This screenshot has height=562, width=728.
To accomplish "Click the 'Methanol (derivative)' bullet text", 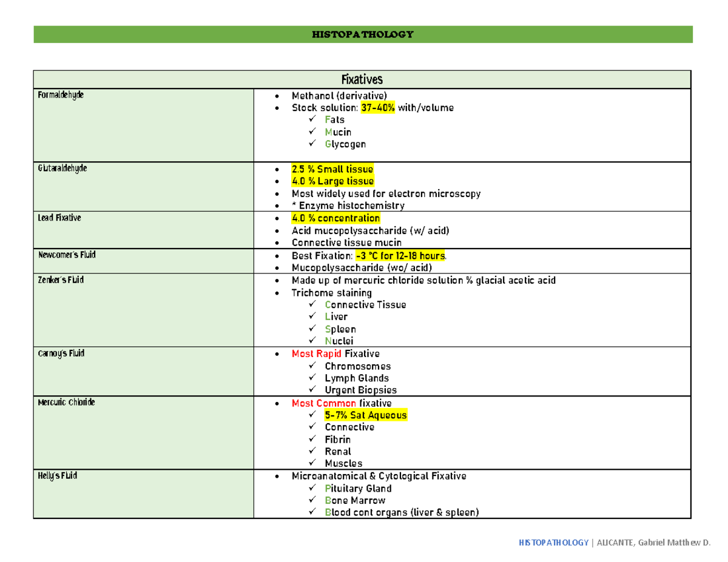I will coord(339,96).
